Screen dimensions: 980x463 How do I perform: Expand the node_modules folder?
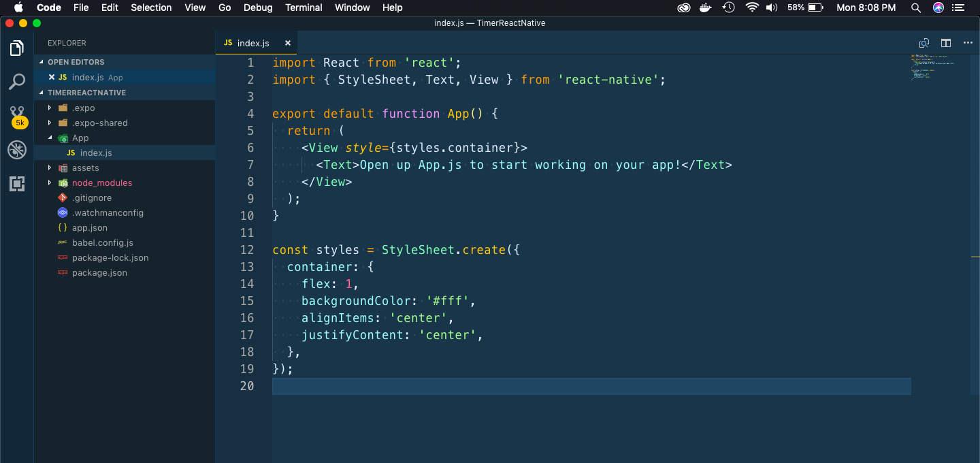[125, 182]
